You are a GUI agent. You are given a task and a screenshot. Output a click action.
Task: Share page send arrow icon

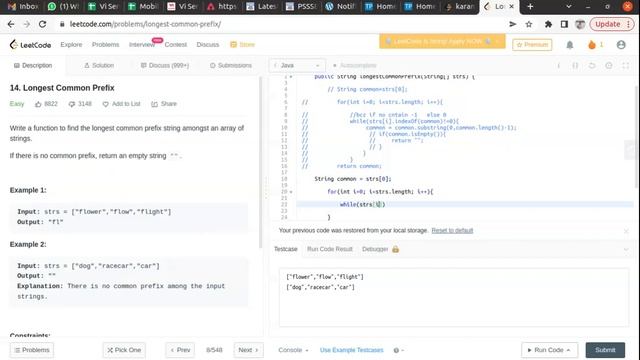click(513, 24)
